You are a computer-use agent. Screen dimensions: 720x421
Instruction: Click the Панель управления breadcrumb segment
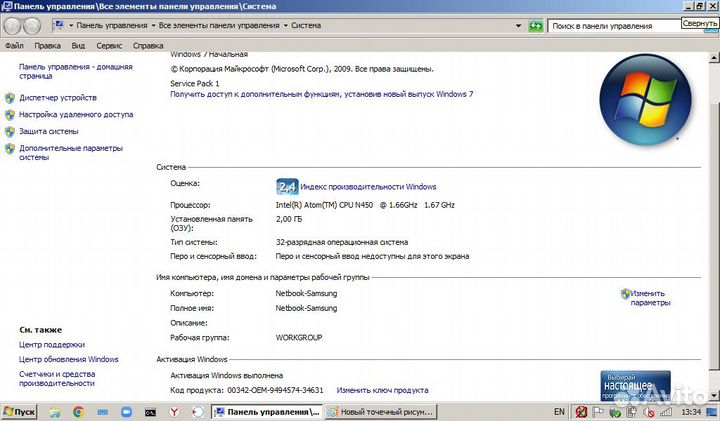112,26
